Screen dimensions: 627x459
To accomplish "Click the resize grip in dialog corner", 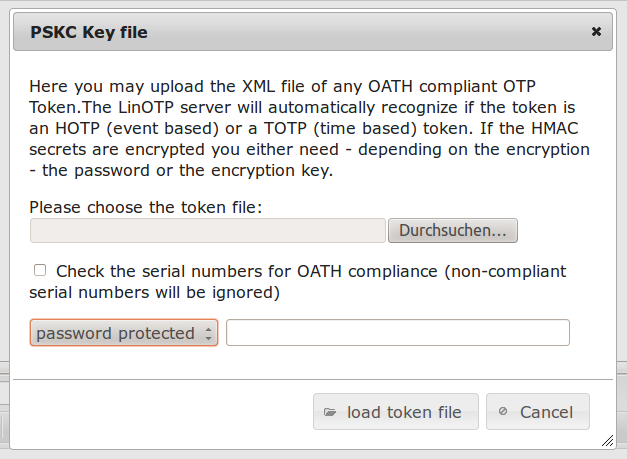I will tap(608, 440).
